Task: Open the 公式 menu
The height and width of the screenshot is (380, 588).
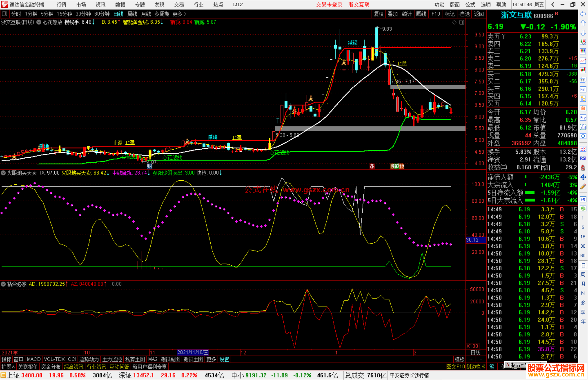Action: click(470, 5)
